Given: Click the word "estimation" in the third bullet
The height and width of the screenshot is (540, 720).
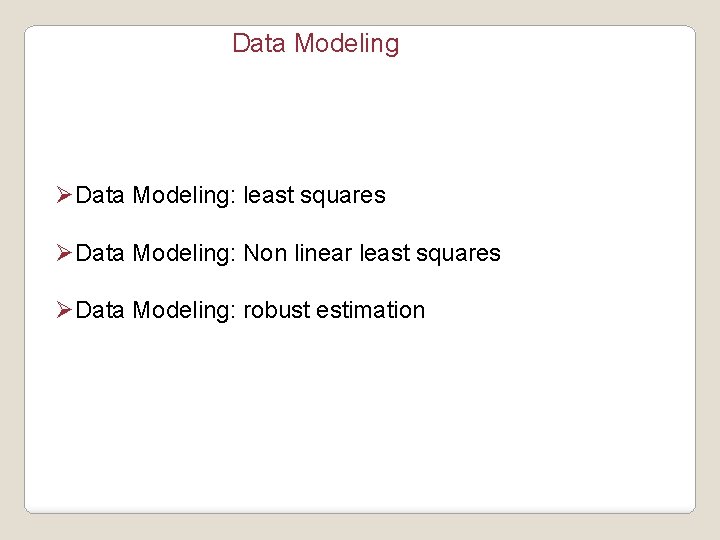Looking at the screenshot, I should [370, 310].
